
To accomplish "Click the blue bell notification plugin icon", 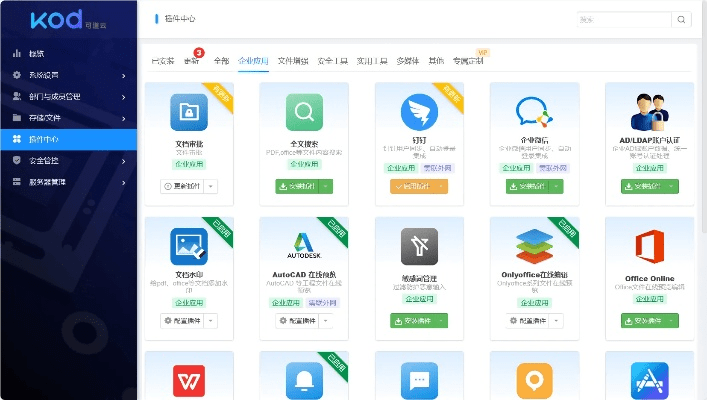I will 304,381.
